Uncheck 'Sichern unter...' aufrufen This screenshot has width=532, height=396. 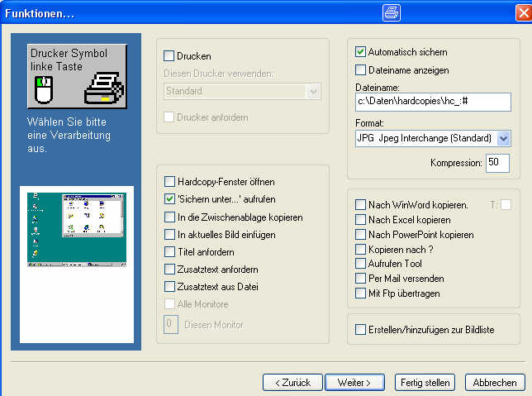pos(169,199)
